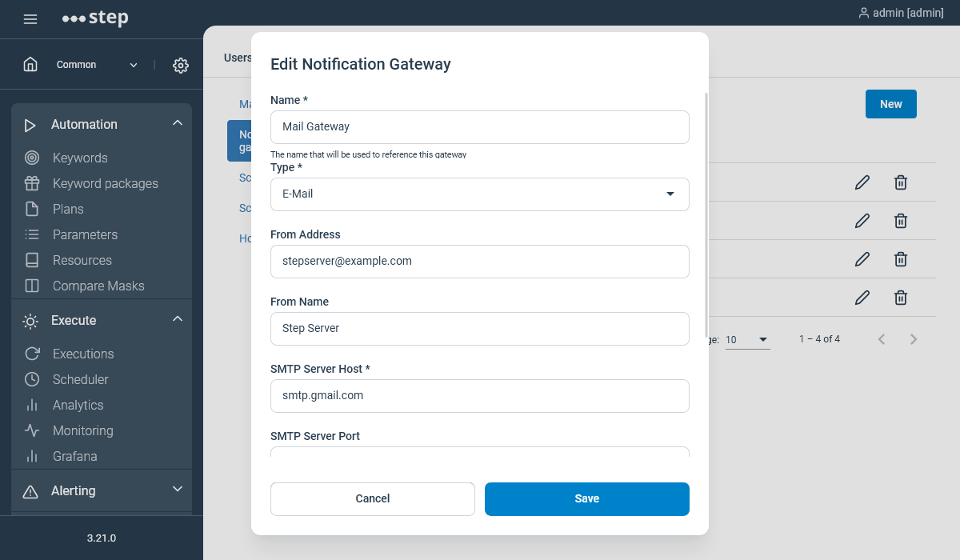
Task: Open the Common project selector dropdown
Action: pyautogui.click(x=97, y=65)
